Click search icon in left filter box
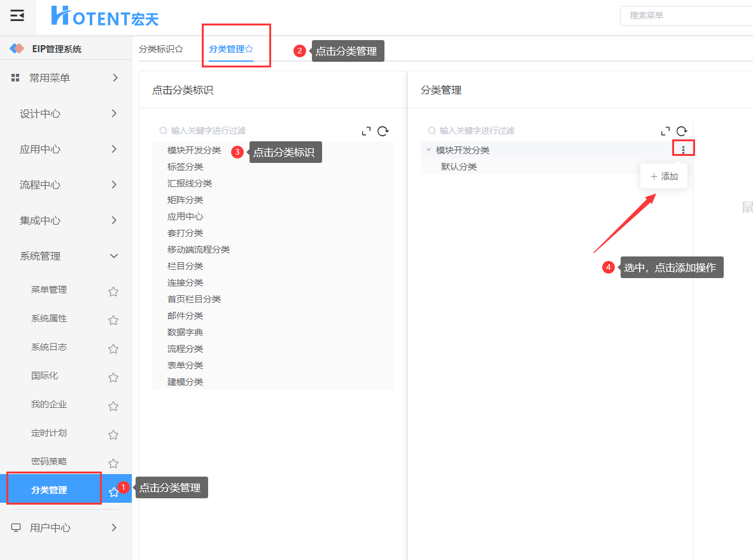Image resolution: width=753 pixels, height=560 pixels. (164, 130)
